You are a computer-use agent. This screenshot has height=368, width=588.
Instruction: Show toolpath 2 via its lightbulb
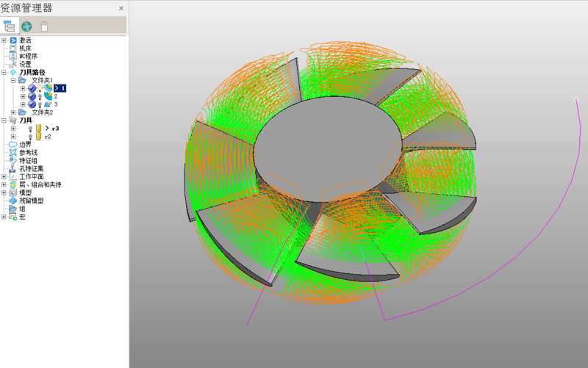(40, 96)
